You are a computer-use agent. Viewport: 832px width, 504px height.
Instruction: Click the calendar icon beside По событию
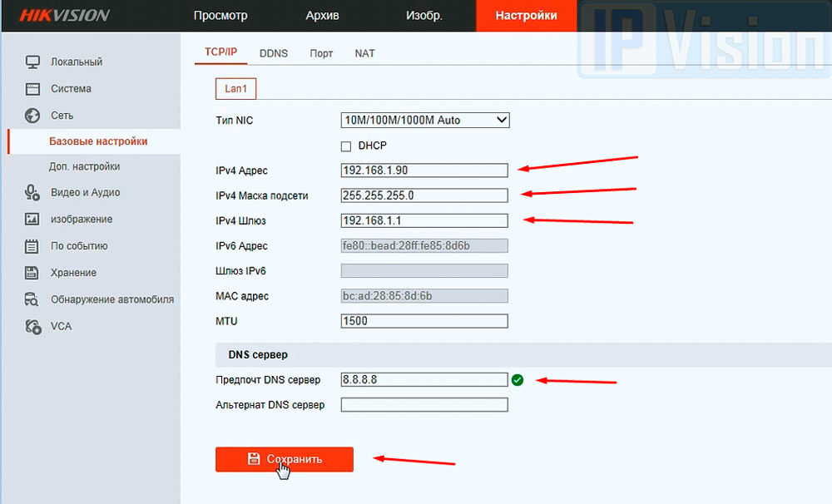[32, 246]
